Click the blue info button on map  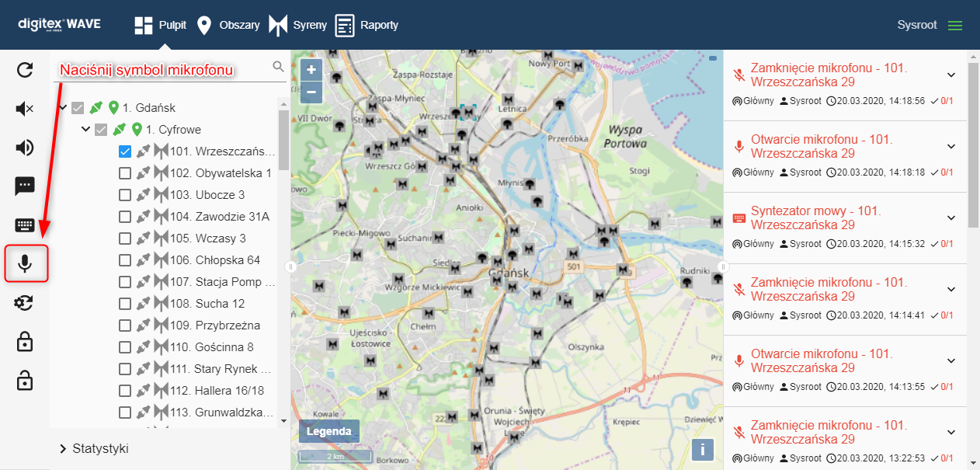(702, 449)
